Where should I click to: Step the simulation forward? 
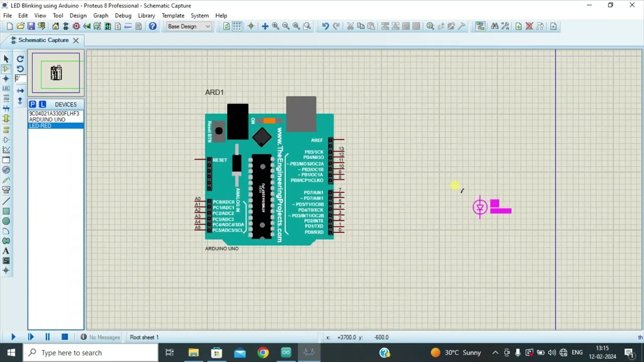(x=31, y=337)
